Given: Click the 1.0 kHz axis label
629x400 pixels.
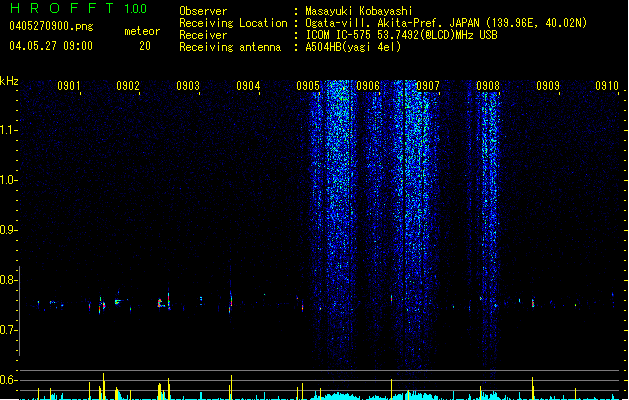Looking at the screenshot, I should 8,180.
